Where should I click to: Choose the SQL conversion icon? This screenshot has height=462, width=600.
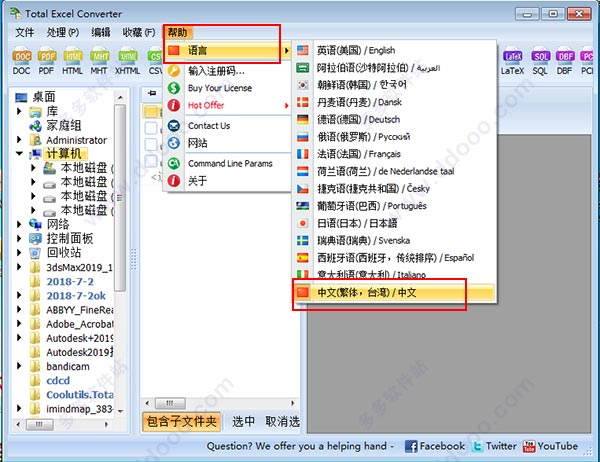coord(540,56)
